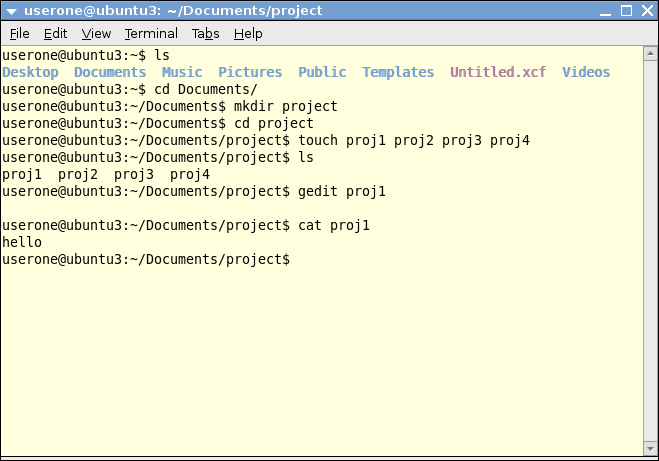Click the Templates directory name in ls output

click(398, 72)
